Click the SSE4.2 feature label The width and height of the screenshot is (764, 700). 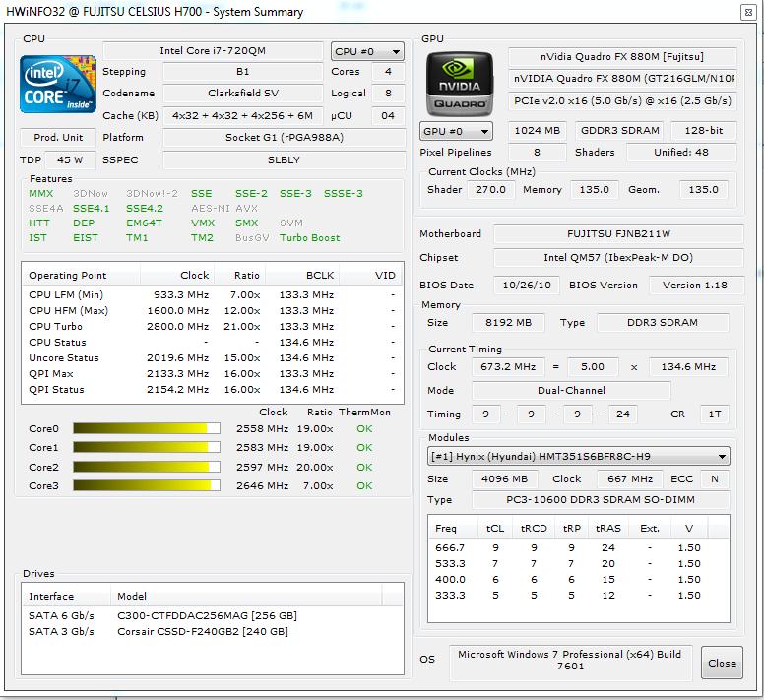[x=144, y=209]
